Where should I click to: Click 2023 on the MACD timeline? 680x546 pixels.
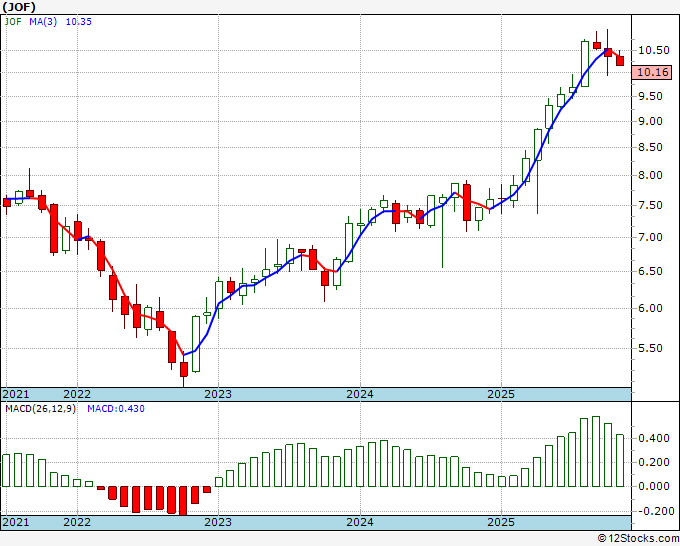tap(218, 522)
